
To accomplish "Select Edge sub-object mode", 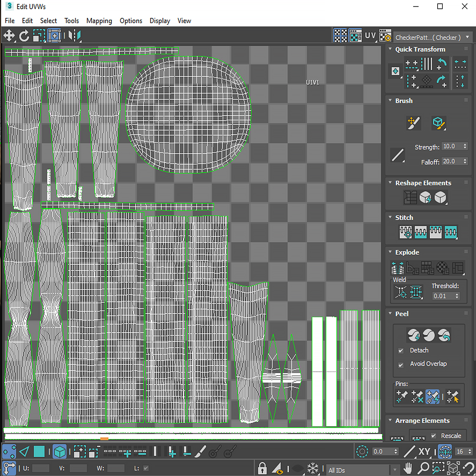I will pyautogui.click(x=24, y=451).
